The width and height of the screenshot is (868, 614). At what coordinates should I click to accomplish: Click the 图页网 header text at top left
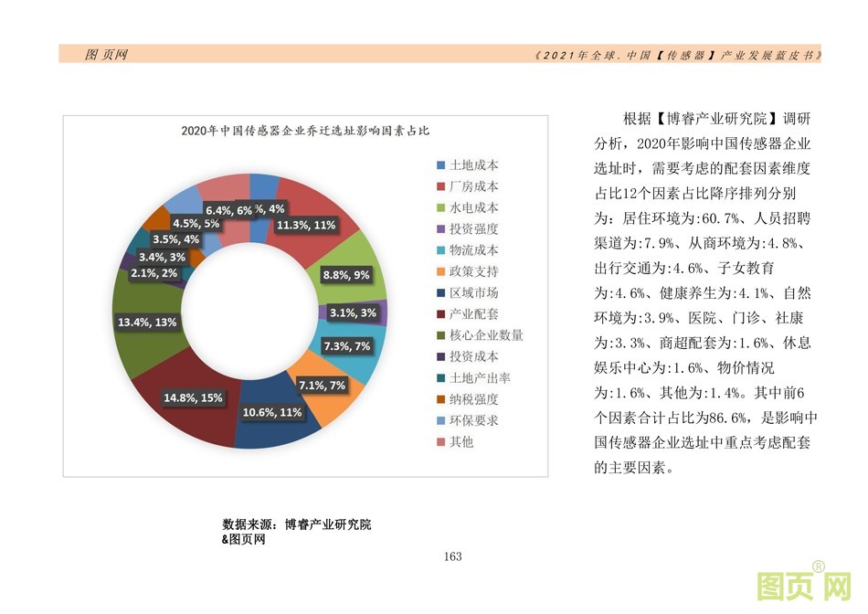point(106,55)
